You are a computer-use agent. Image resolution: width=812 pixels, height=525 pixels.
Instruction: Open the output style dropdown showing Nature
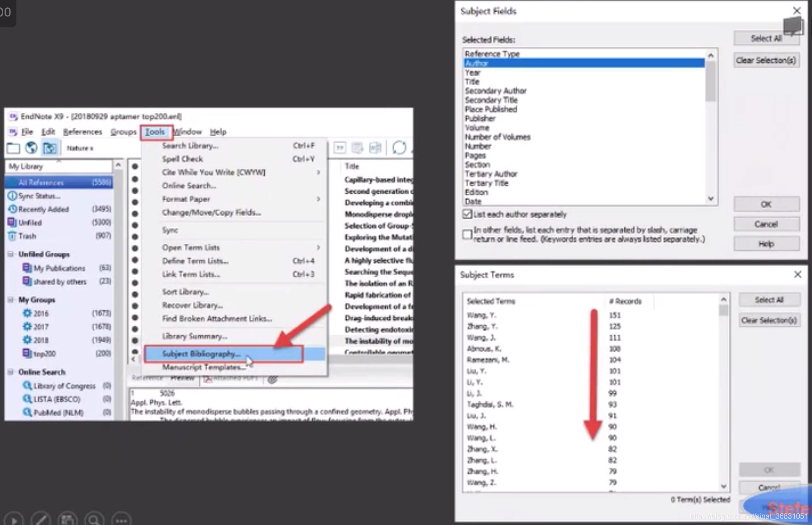(80, 148)
